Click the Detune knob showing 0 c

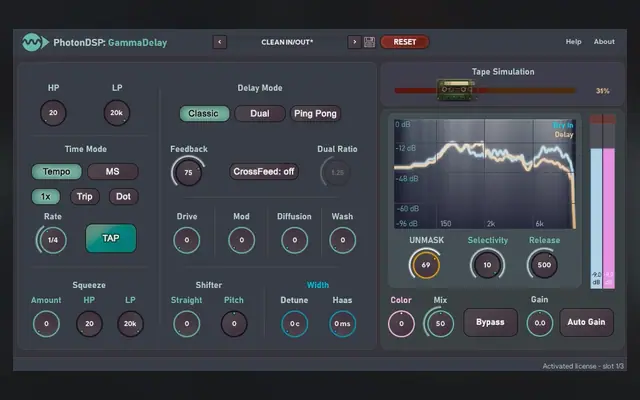(294, 324)
